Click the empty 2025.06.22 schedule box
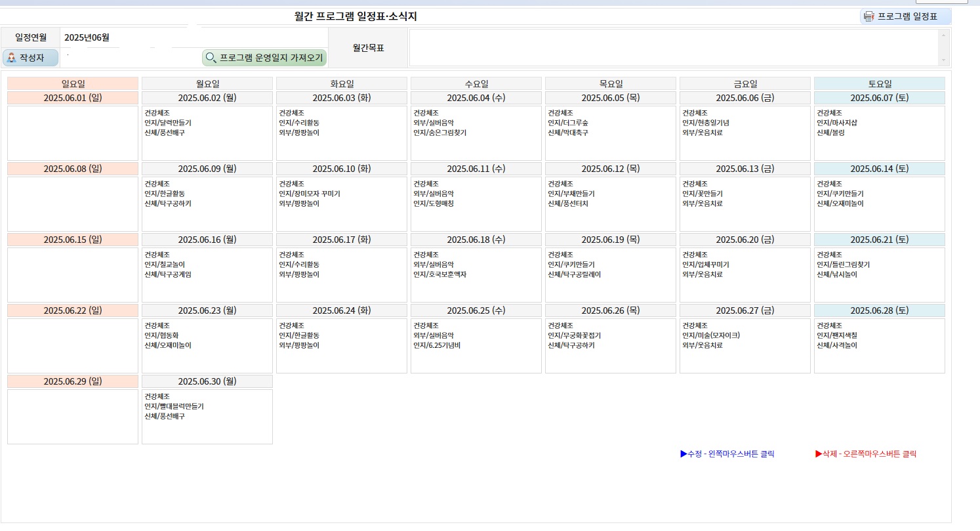 pos(73,346)
